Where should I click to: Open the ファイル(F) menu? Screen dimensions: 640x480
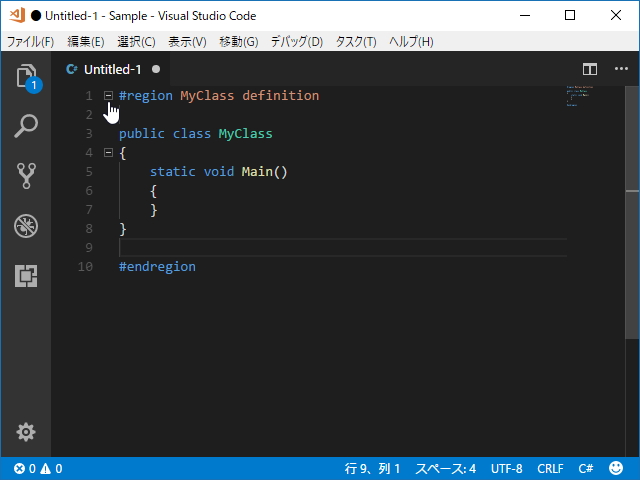click(x=31, y=41)
